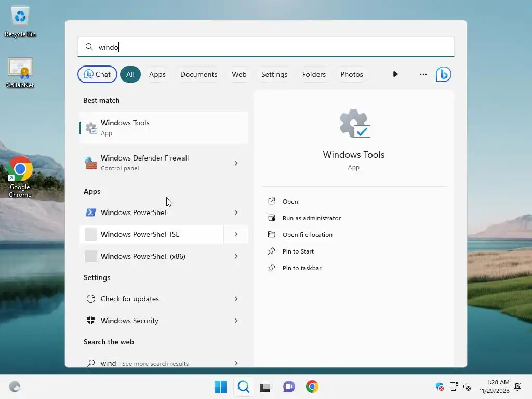Open Task View from the taskbar
The image size is (532, 399).
(x=265, y=387)
